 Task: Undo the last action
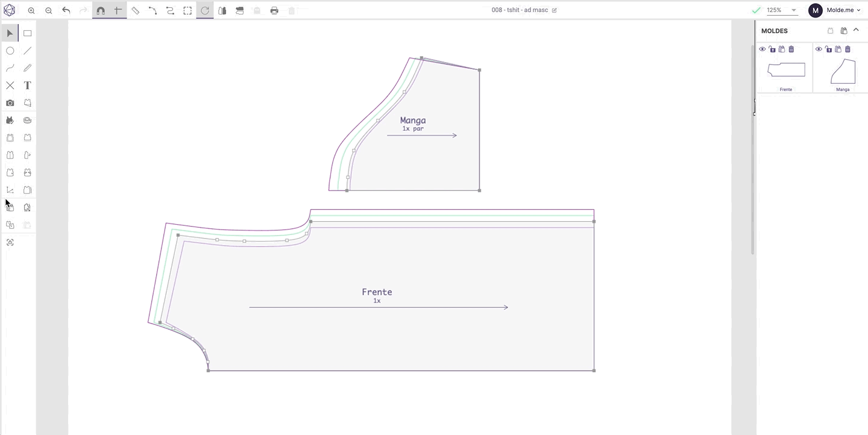click(x=66, y=11)
